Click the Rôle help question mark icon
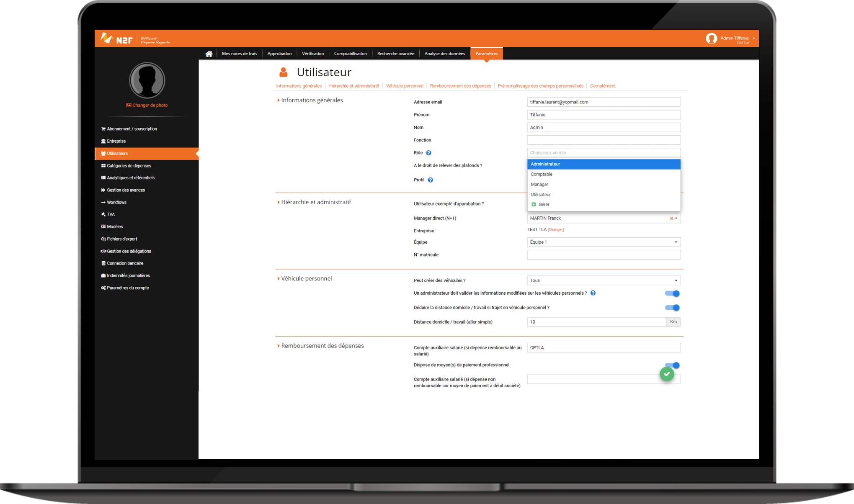Screen dimensions: 854x504 pyautogui.click(x=428, y=153)
